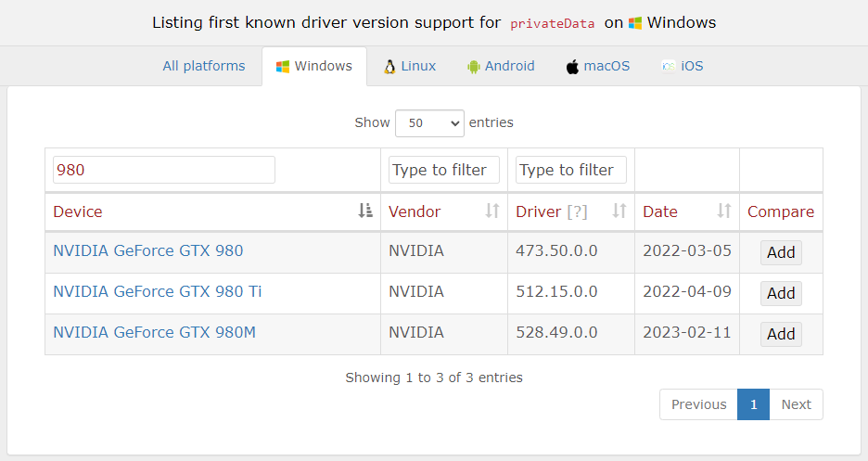Focus the Device filter field containing 980
This screenshot has width=868, height=461.
click(x=164, y=170)
